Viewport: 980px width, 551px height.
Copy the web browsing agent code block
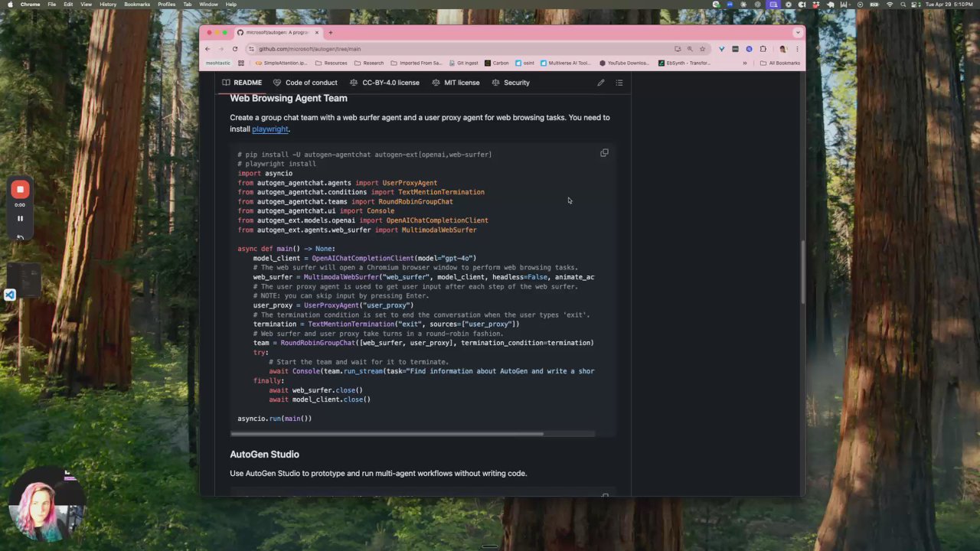(x=604, y=153)
